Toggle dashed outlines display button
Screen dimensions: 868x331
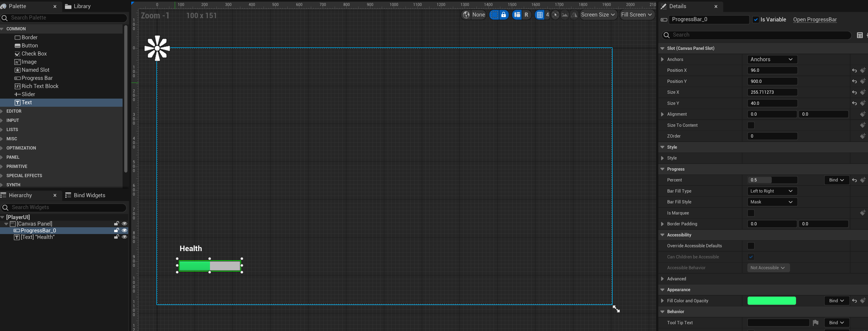click(x=494, y=15)
